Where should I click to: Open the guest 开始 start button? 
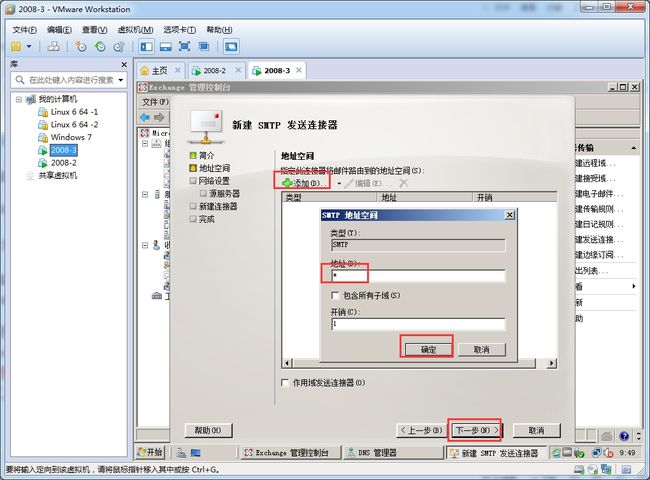point(150,452)
